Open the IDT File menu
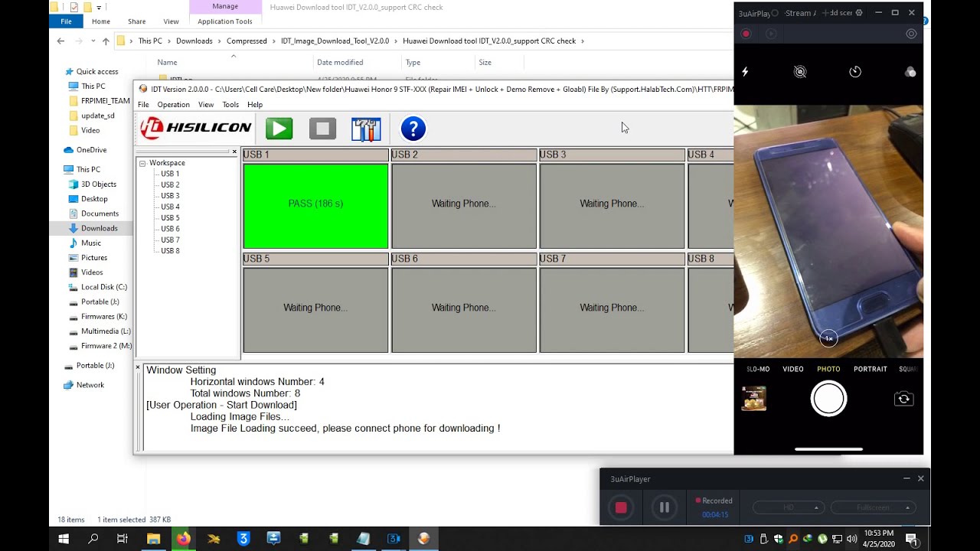Image resolution: width=980 pixels, height=551 pixels. coord(143,105)
